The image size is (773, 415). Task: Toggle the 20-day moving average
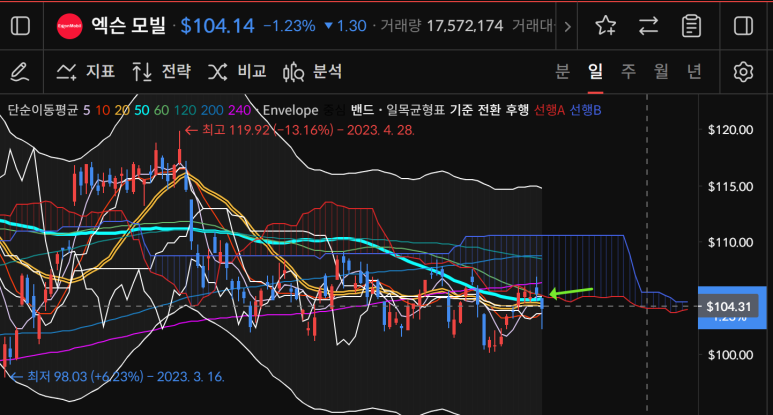coord(122,110)
